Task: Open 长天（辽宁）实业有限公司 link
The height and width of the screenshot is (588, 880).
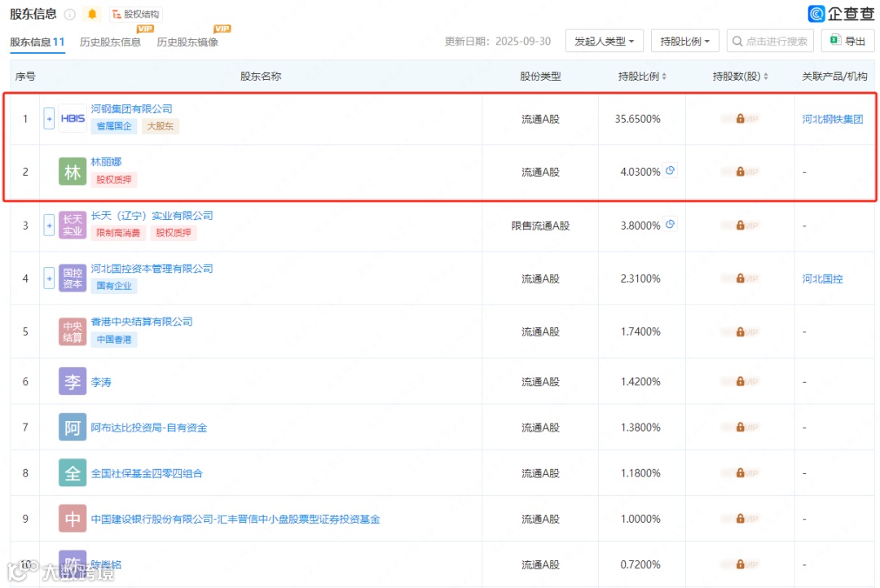Action: 152,216
